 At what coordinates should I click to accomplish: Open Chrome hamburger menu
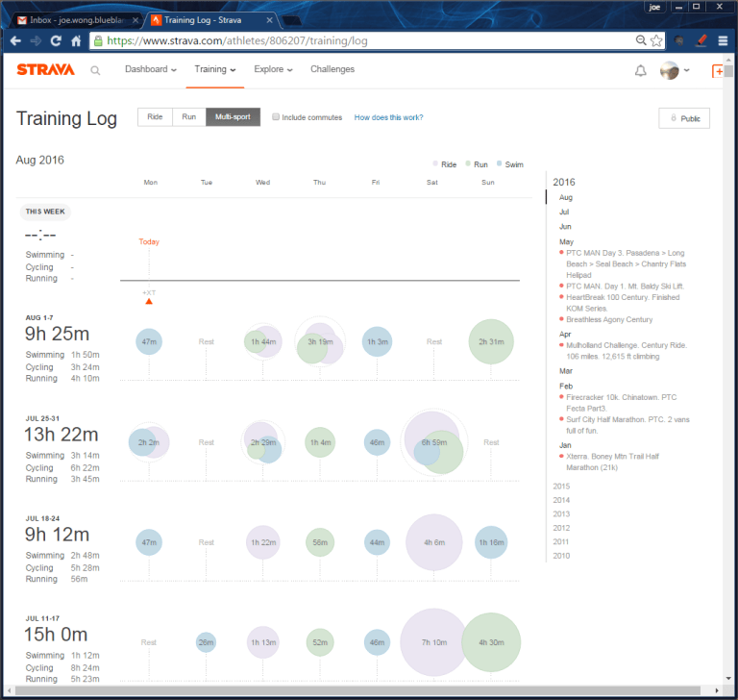click(723, 41)
